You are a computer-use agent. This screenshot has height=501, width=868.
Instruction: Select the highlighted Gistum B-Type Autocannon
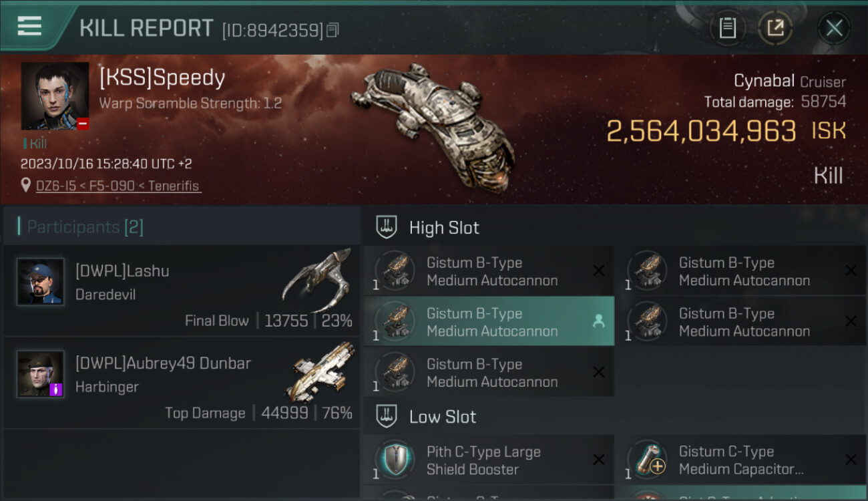(489, 322)
